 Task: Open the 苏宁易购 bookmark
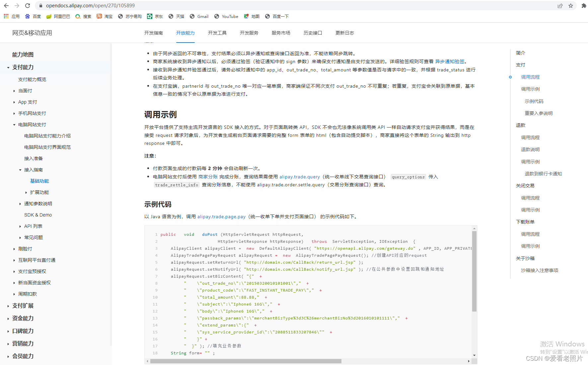(x=130, y=16)
